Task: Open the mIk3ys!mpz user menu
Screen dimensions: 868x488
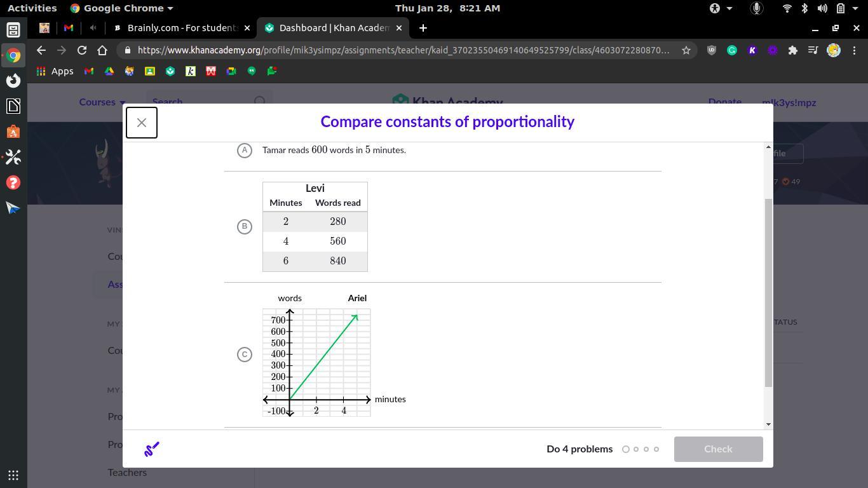Action: [789, 102]
